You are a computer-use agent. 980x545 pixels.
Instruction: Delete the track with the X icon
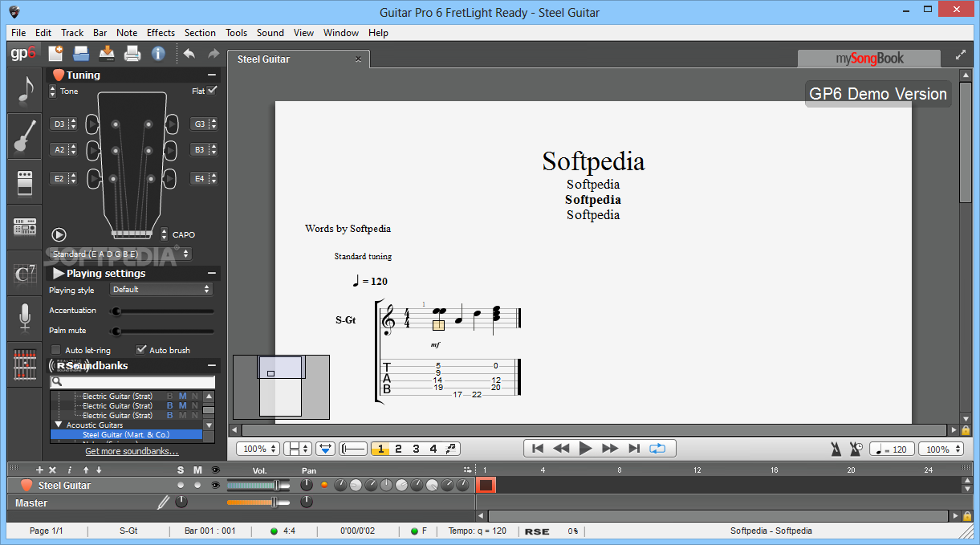[x=53, y=470]
